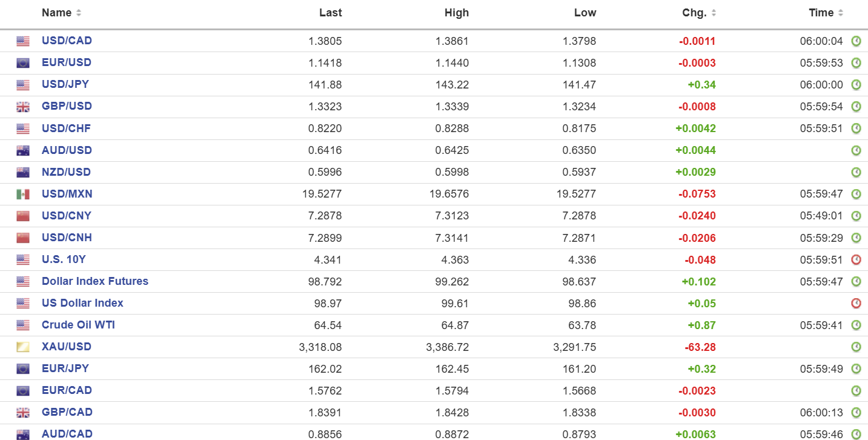Click the Mexican flag icon beside USD/MXN
Image resolution: width=868 pixels, height=440 pixels.
(x=23, y=195)
